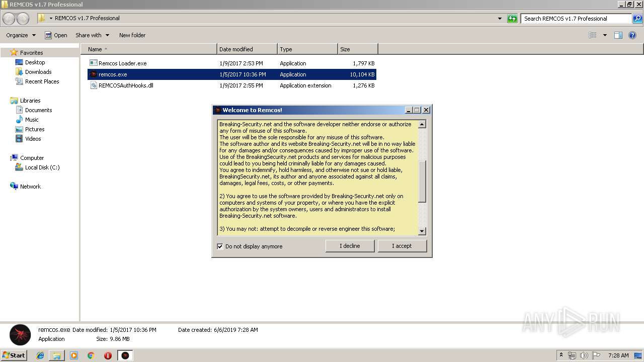
Task: Click New folder in toolbar
Action: [x=132, y=35]
